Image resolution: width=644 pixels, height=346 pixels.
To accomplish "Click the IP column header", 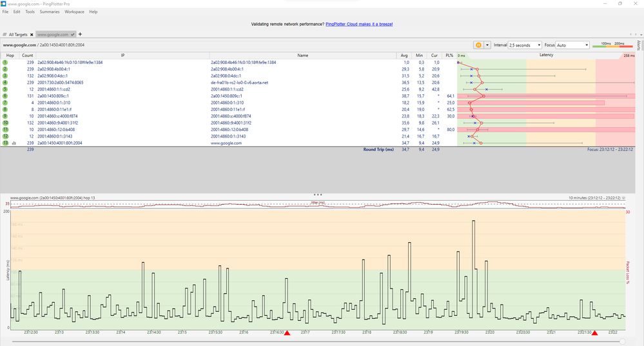I will (122, 56).
